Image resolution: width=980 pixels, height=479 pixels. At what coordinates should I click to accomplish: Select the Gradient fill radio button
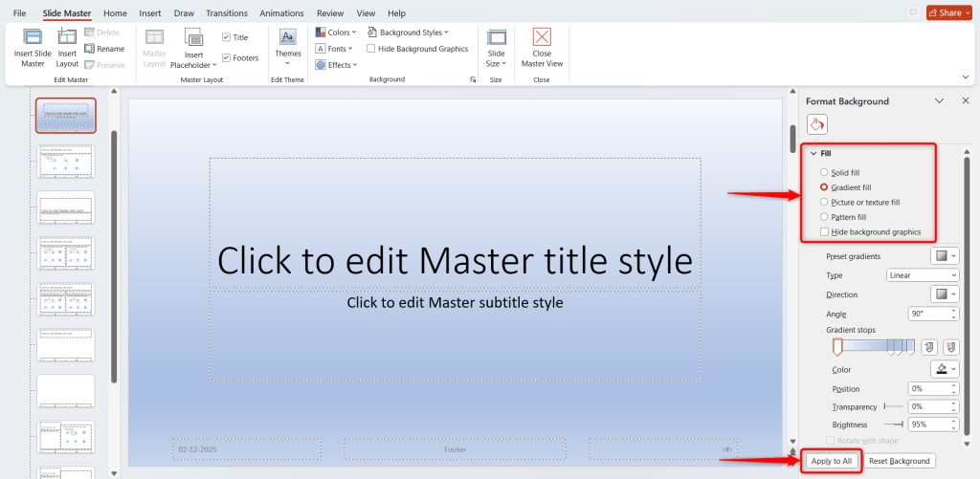tap(824, 187)
